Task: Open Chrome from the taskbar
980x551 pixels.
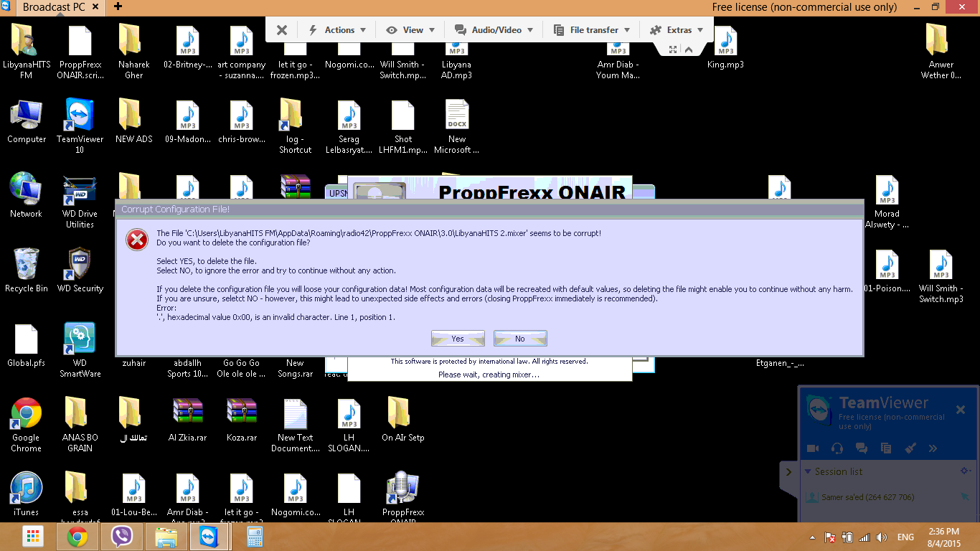Action: [77, 537]
